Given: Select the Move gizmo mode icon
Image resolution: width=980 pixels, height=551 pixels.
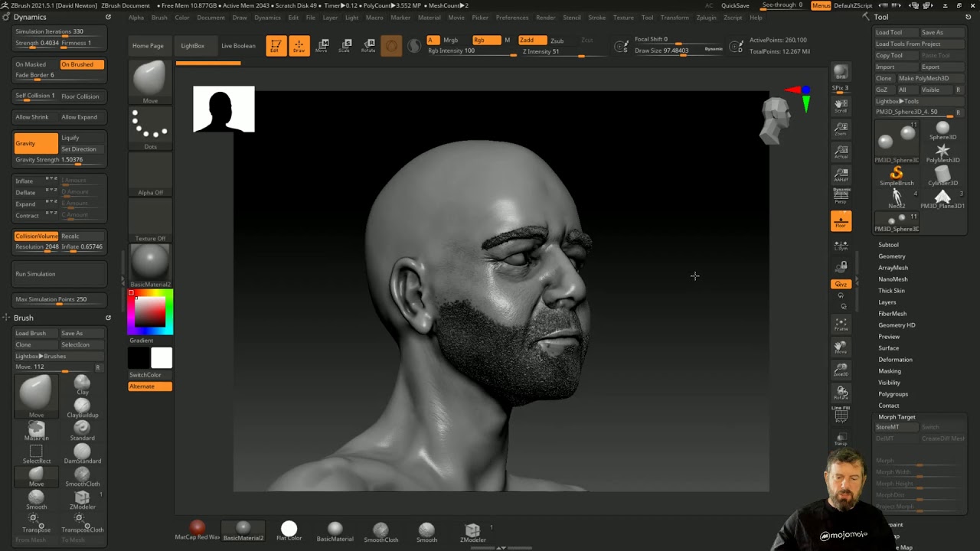Looking at the screenshot, I should point(322,46).
